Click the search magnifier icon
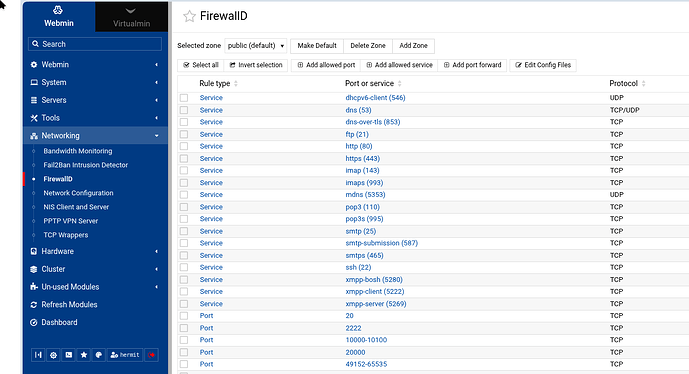689x374 pixels. point(36,44)
